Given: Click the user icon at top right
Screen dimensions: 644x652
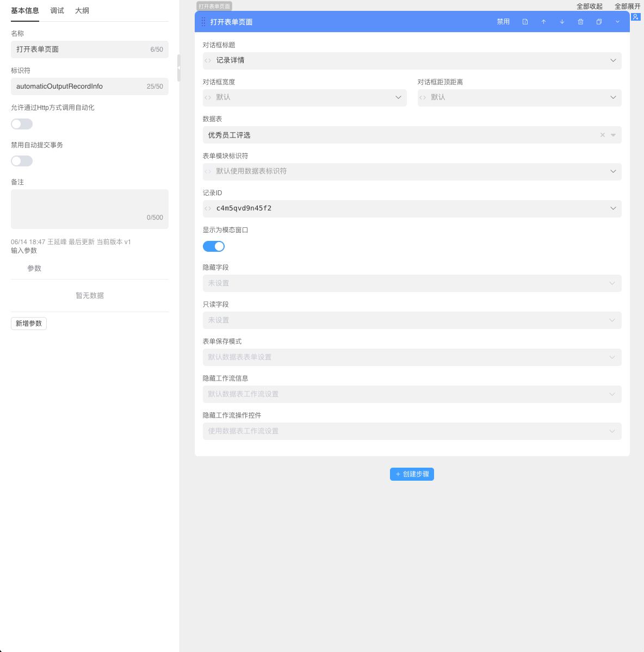Looking at the screenshot, I should pos(635,17).
